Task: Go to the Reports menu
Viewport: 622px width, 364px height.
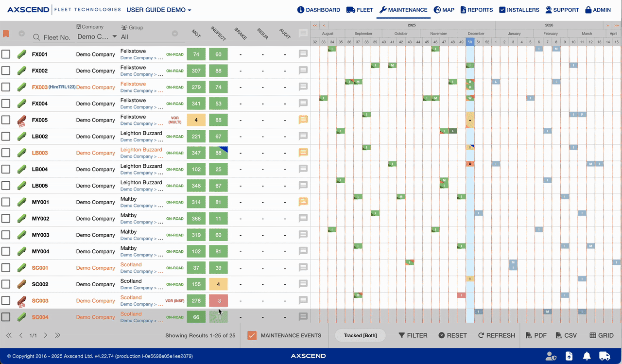Action: point(476,10)
